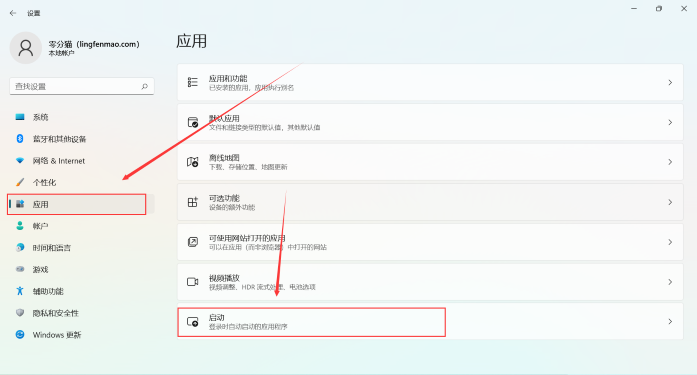
Task: Select Windows 更新 in the sidebar
Action: 81,335
